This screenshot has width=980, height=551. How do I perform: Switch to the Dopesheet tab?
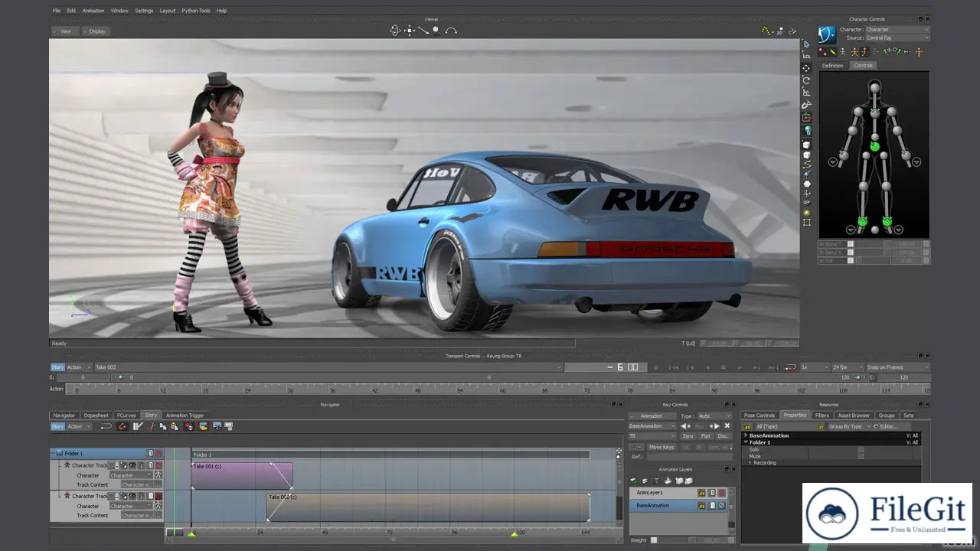[96, 416]
